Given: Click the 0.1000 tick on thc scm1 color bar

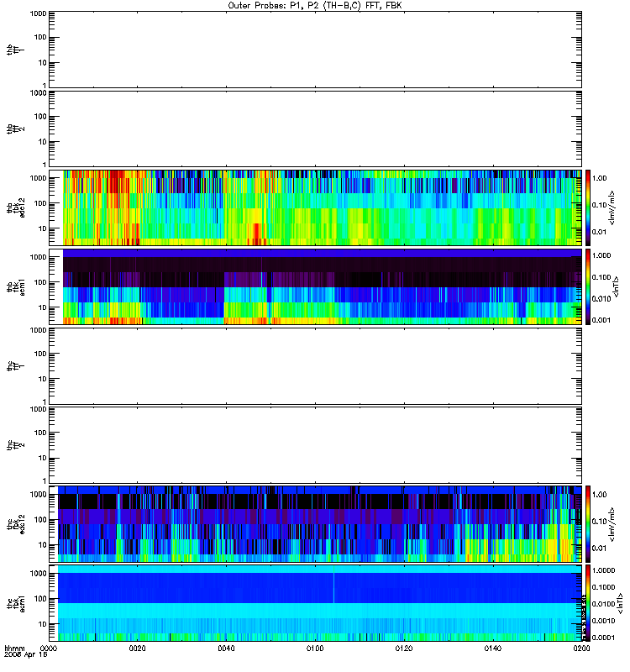Looking at the screenshot, I should [603, 587].
